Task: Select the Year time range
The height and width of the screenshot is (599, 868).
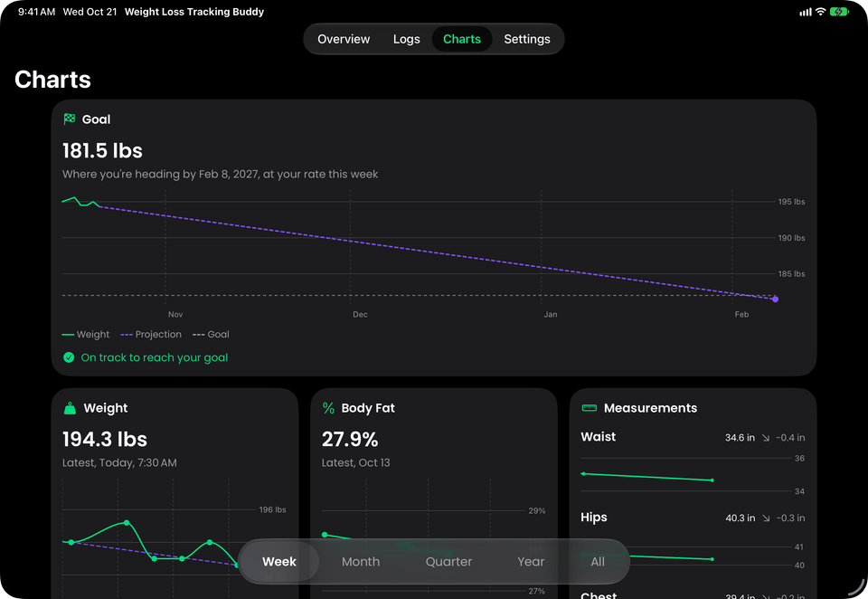Action: (x=531, y=561)
